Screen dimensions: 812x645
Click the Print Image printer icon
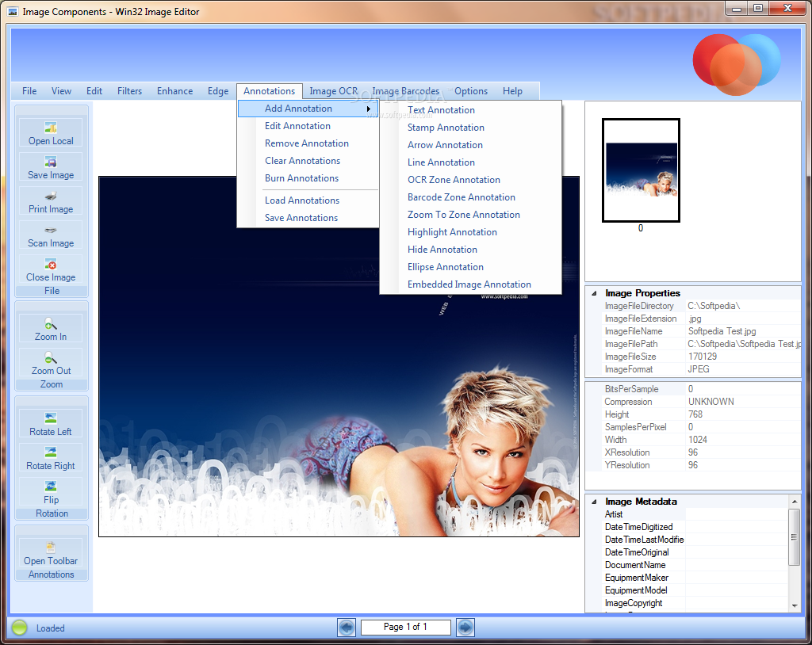pyautogui.click(x=51, y=196)
